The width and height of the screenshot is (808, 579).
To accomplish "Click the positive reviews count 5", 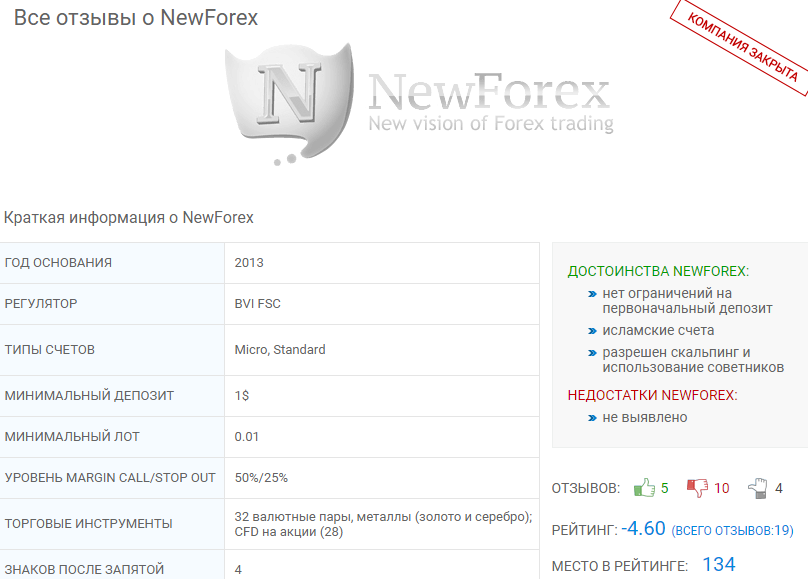I will coord(664,488).
